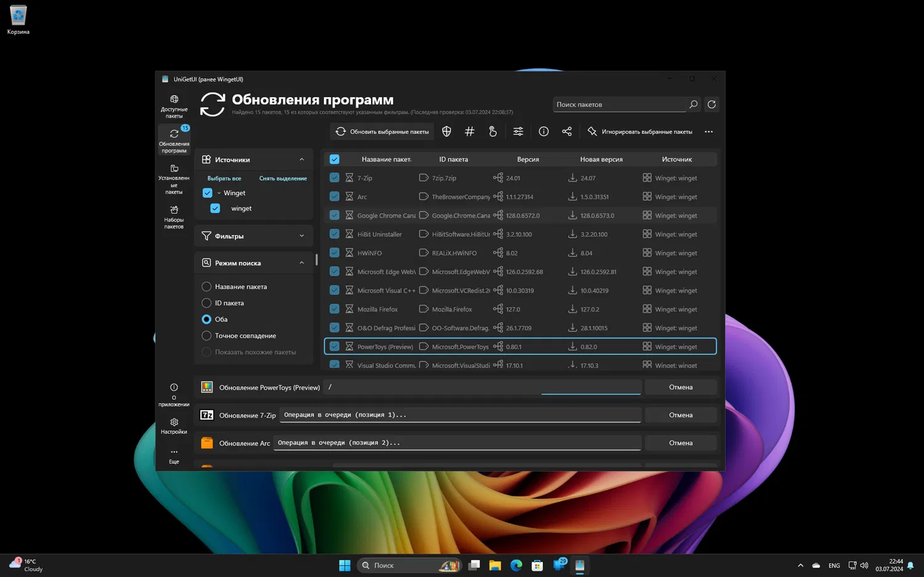Reload package list with refresh icon

click(711, 105)
